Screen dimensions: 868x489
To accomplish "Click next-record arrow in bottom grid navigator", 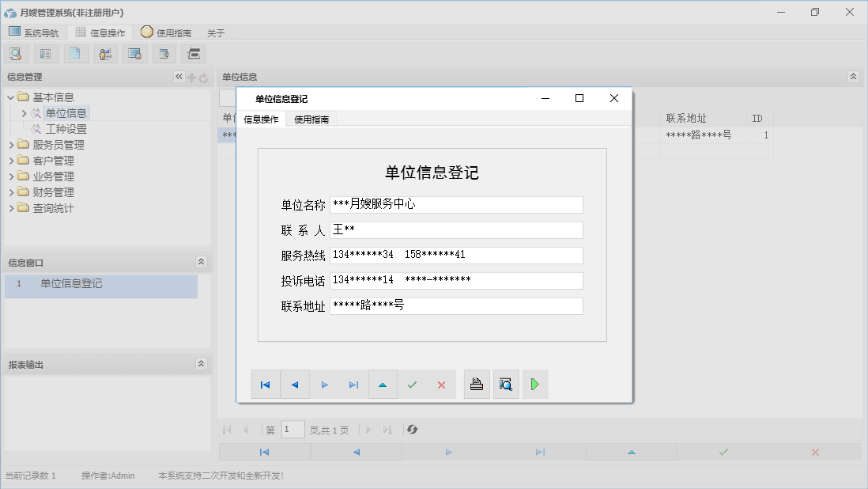I will [x=448, y=452].
